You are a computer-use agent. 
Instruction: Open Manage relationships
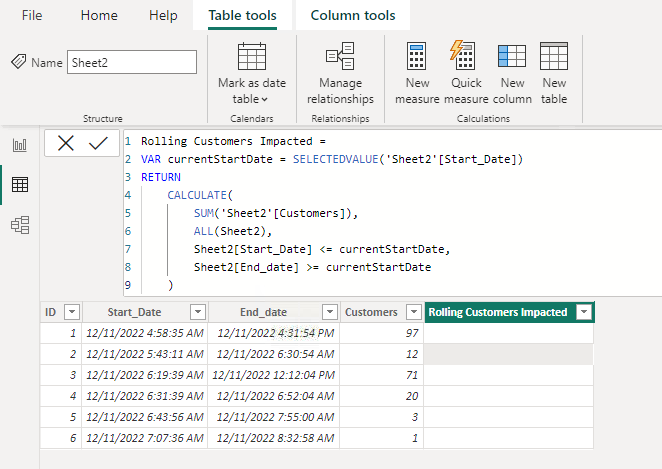tap(340, 74)
